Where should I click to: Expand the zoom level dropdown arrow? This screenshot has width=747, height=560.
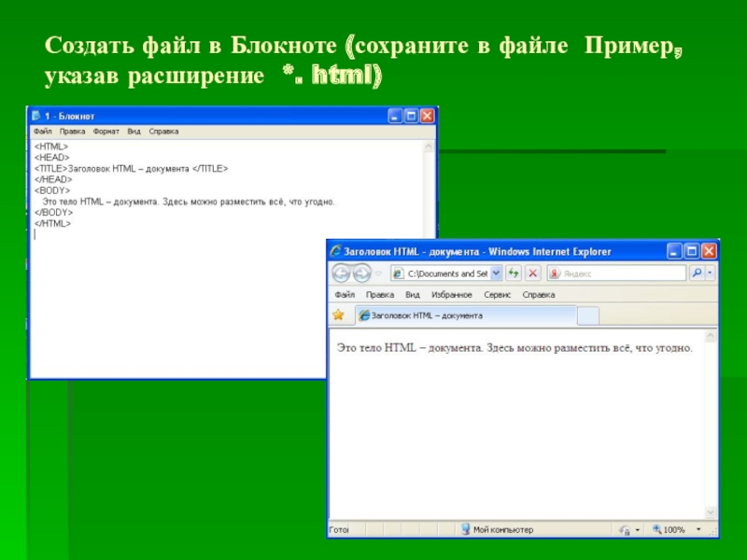point(698,529)
